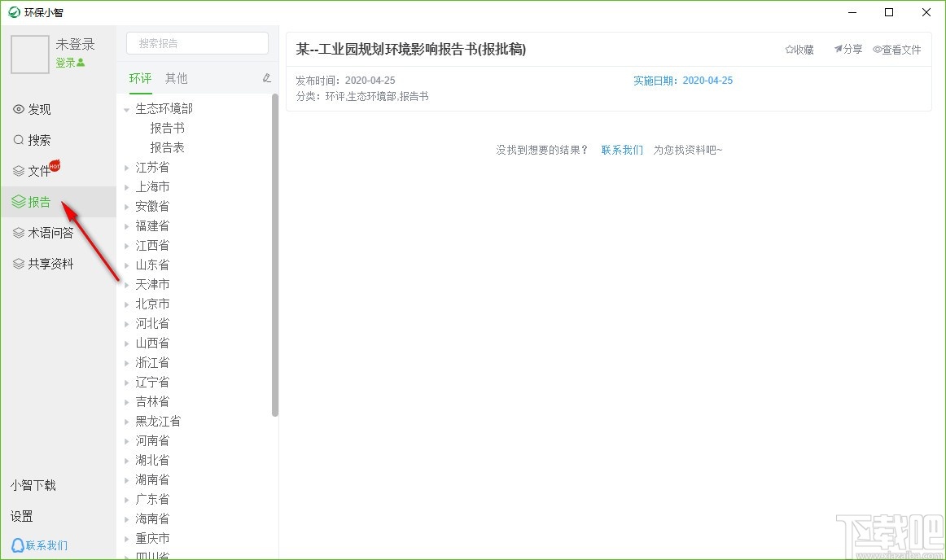946x560 pixels.
Task: Star the report using the 收藏 icon
Action: point(799,49)
